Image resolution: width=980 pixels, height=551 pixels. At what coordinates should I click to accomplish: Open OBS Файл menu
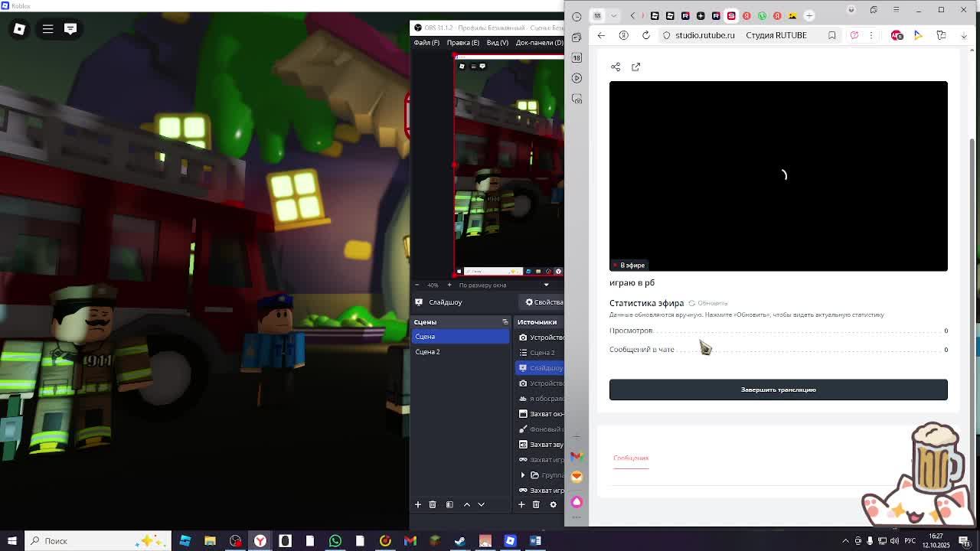click(426, 43)
